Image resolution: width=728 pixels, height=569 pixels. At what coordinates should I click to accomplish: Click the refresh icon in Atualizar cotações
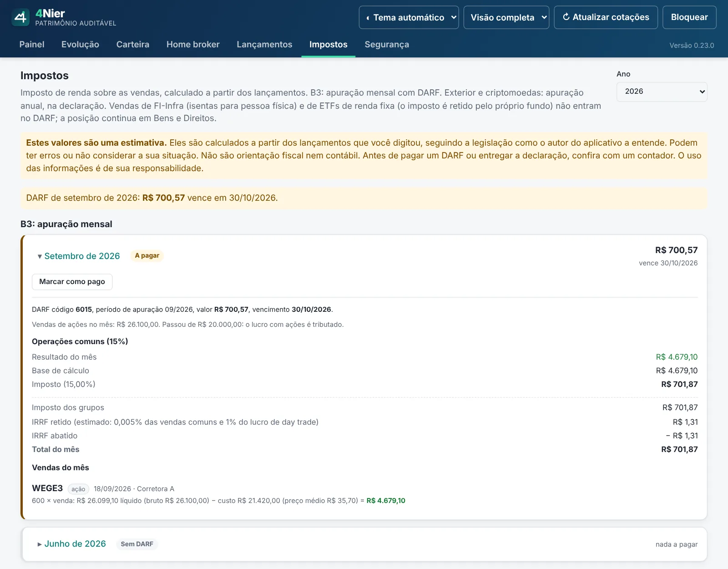(566, 17)
